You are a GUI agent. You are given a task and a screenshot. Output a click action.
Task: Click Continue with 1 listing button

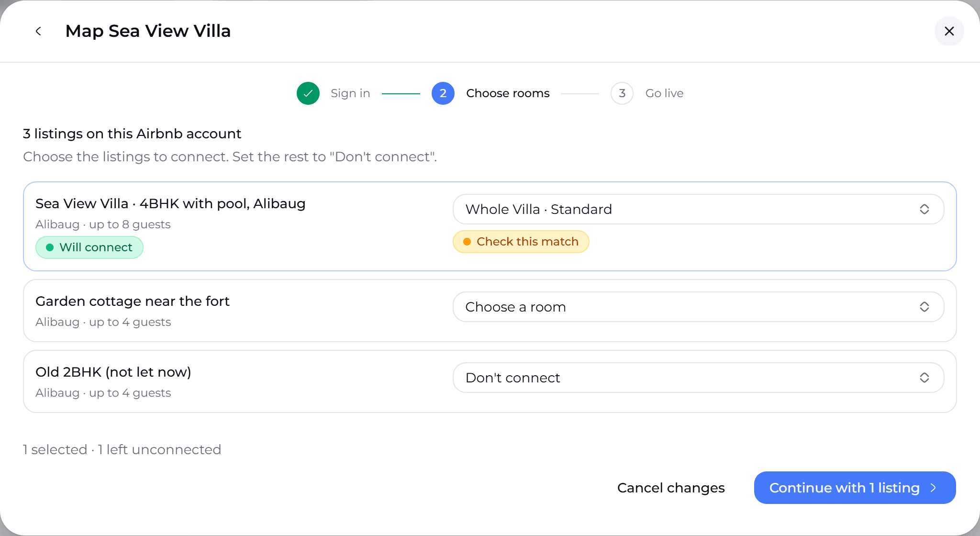[x=855, y=488]
